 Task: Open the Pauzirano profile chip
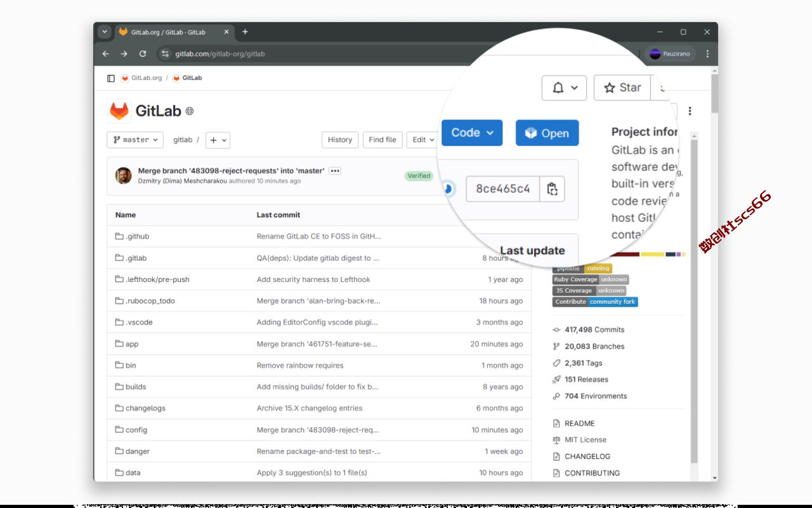pos(671,54)
